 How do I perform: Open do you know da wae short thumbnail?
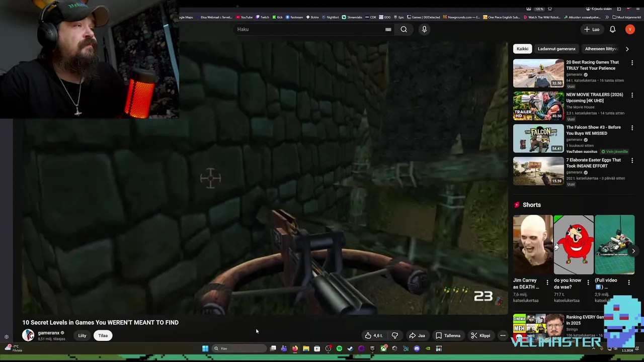[x=574, y=245]
